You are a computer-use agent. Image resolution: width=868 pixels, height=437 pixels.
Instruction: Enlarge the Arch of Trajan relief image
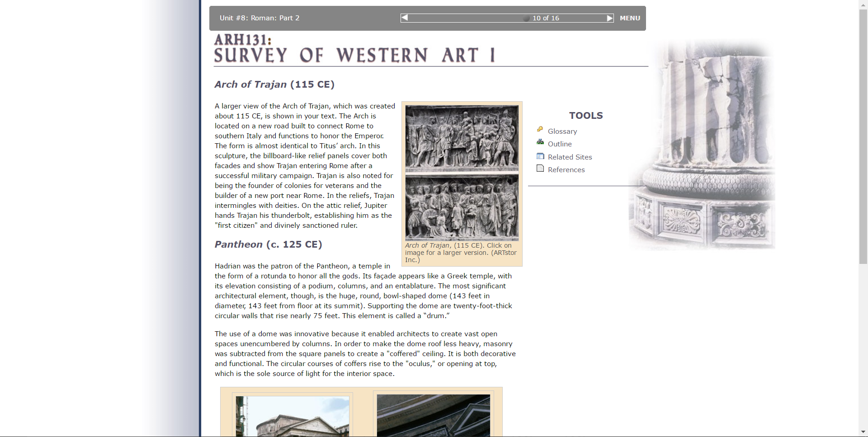(x=462, y=173)
